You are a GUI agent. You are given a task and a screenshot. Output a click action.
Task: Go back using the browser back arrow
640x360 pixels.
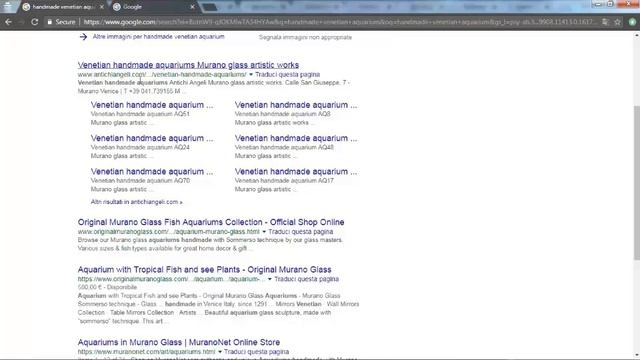[8, 22]
